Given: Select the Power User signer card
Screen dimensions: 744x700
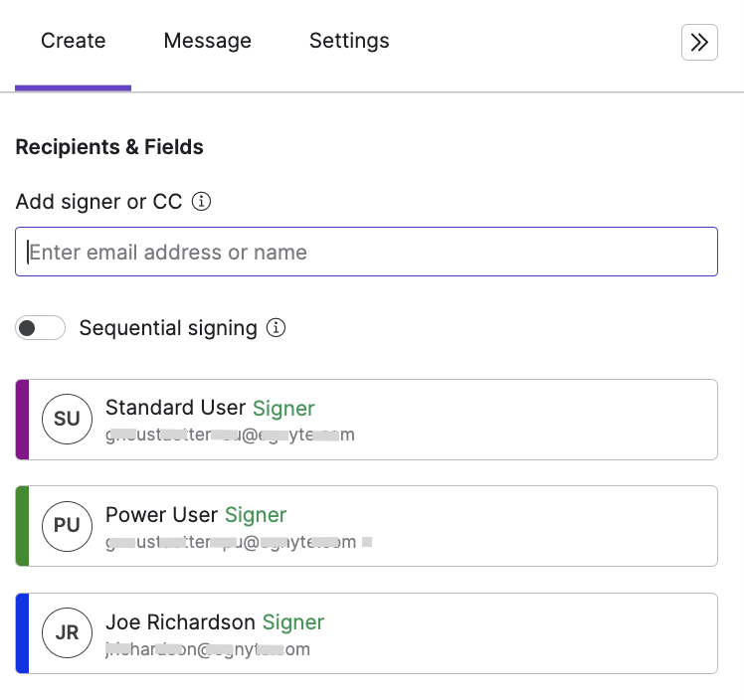Looking at the screenshot, I should (x=366, y=526).
